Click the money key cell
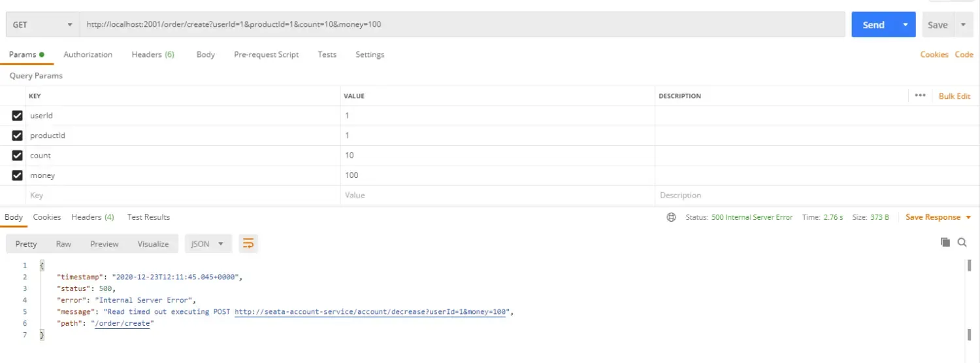The image size is (980, 363). tap(184, 175)
